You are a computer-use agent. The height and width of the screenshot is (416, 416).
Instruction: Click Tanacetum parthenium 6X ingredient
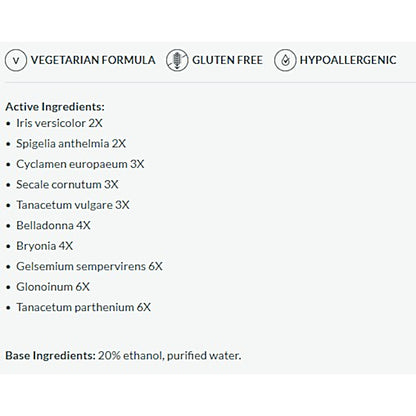pos(84,307)
